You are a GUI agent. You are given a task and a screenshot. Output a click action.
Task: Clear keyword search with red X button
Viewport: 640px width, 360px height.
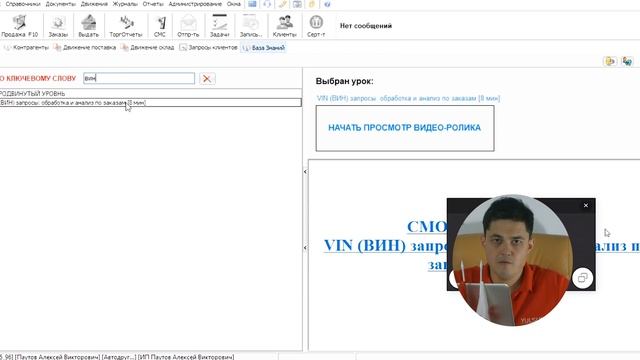pyautogui.click(x=207, y=78)
